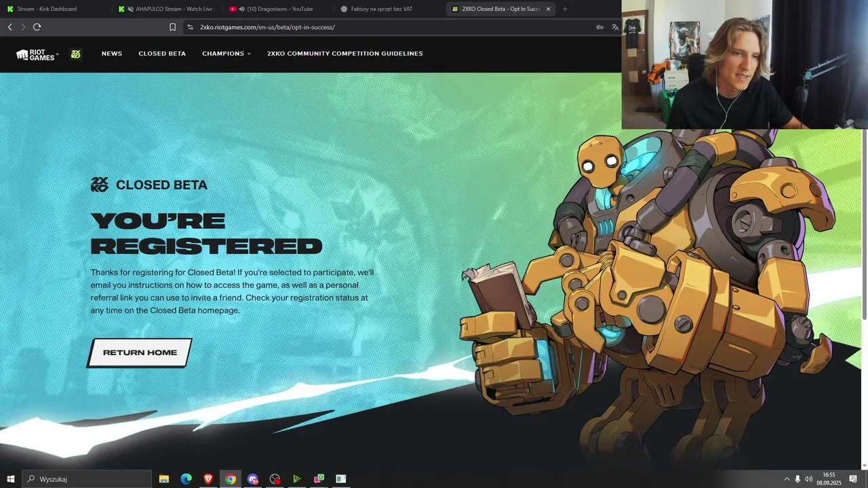Click the YOU'RE REGISTERED heading
The width and height of the screenshot is (868, 488).
coord(206,233)
